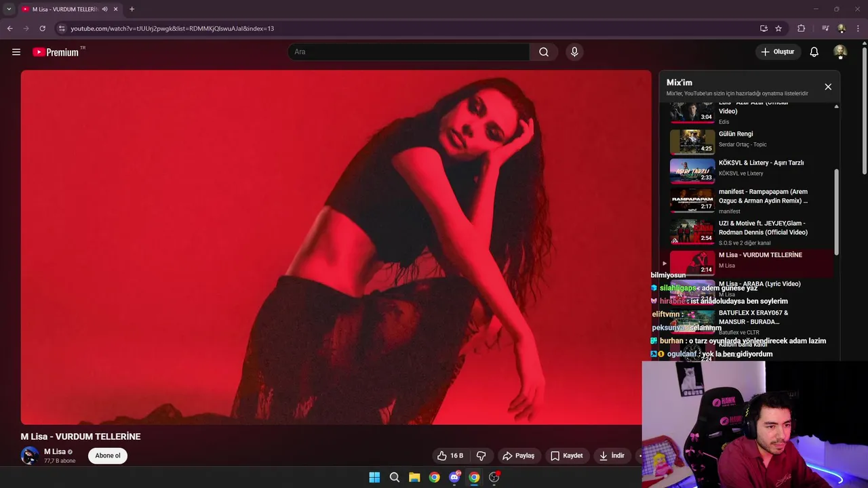This screenshot has width=868, height=488.
Task: Open File Explorer from taskbar
Action: (414, 477)
